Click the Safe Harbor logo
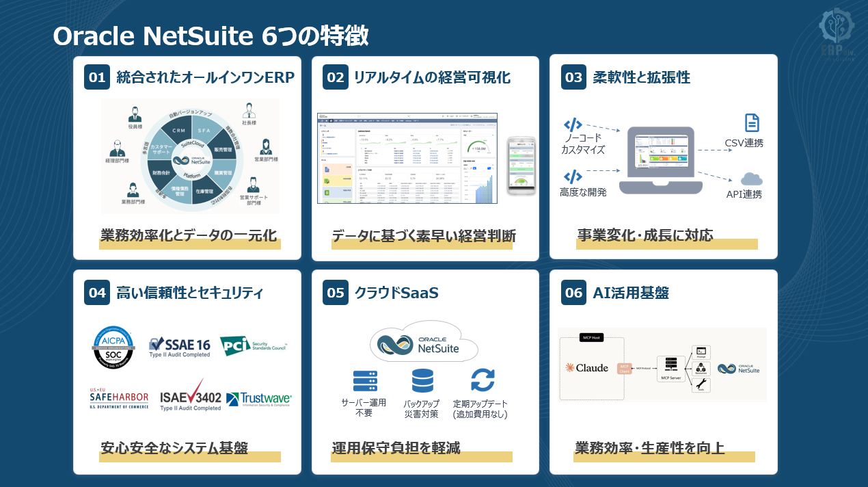The height and width of the screenshot is (487, 868). (119, 398)
